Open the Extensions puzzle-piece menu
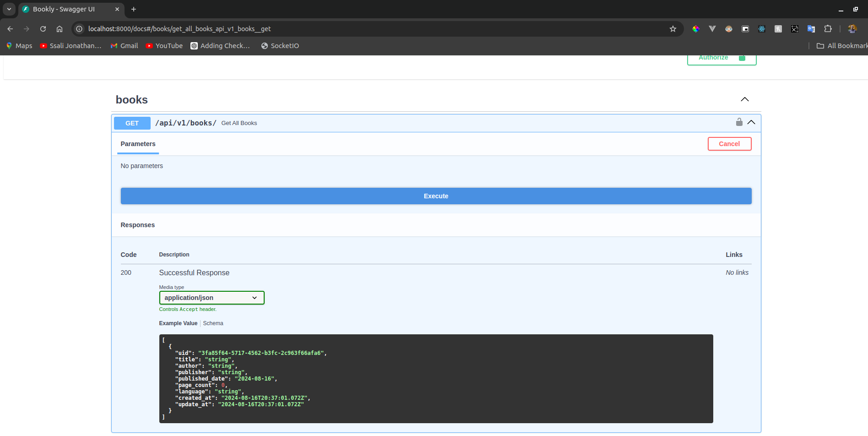 [x=828, y=29]
